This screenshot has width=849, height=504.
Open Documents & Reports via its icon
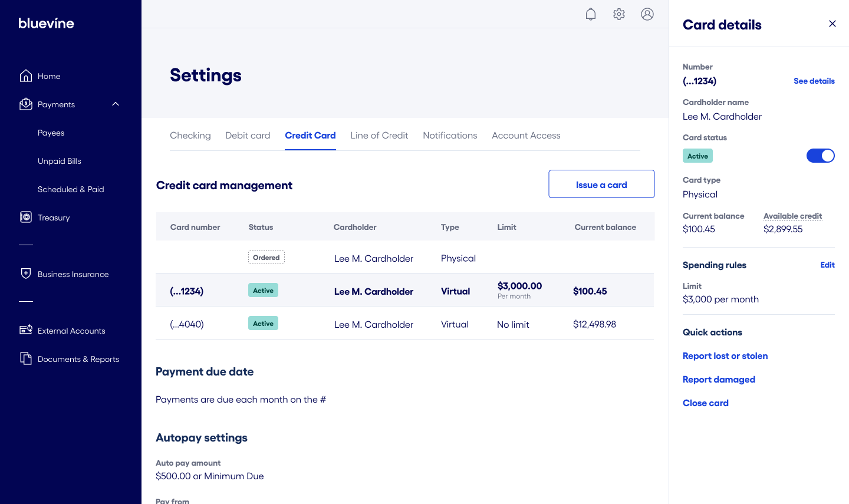25,358
